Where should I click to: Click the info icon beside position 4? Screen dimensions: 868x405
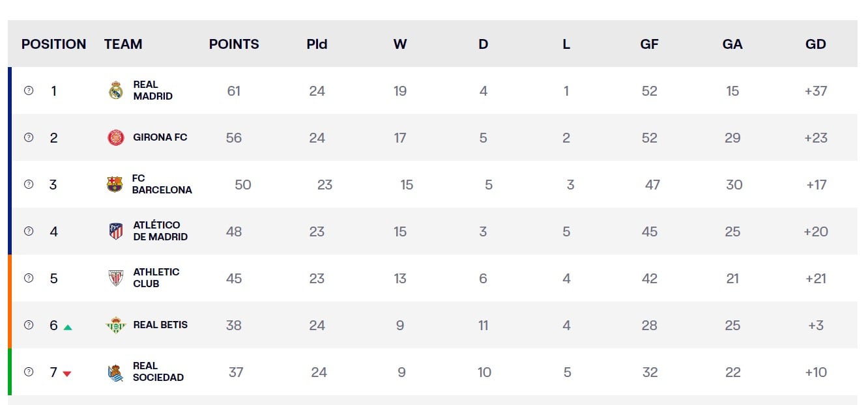coord(29,231)
